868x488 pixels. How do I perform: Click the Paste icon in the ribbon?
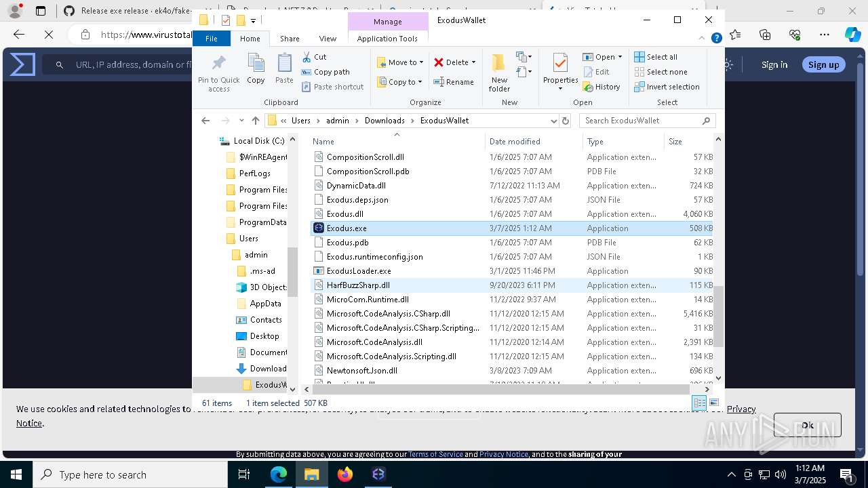coord(284,69)
